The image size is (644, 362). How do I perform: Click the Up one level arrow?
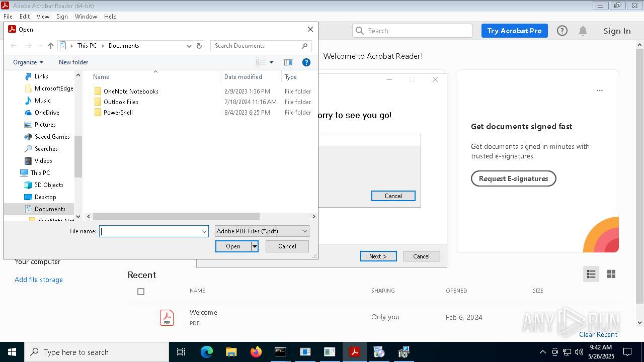point(50,46)
